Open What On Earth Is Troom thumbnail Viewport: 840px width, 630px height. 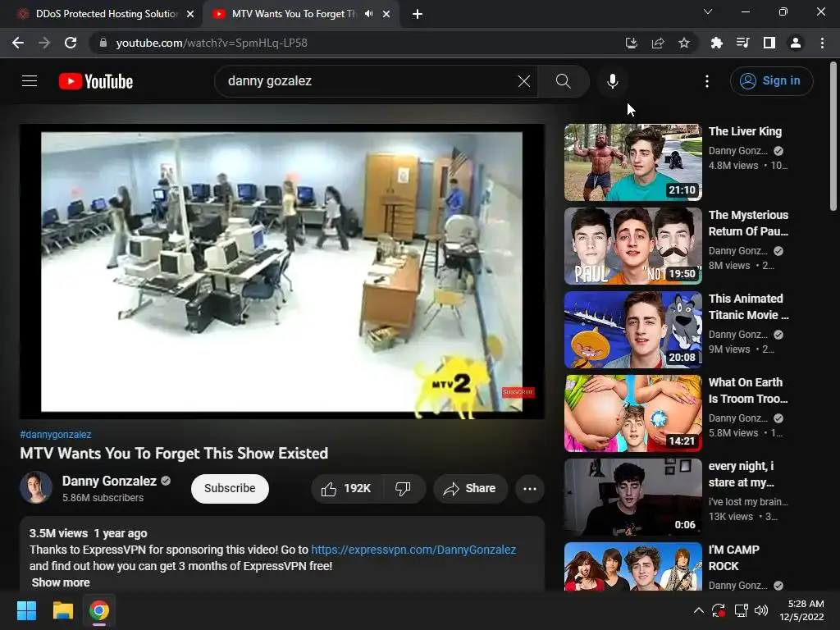pyautogui.click(x=632, y=413)
